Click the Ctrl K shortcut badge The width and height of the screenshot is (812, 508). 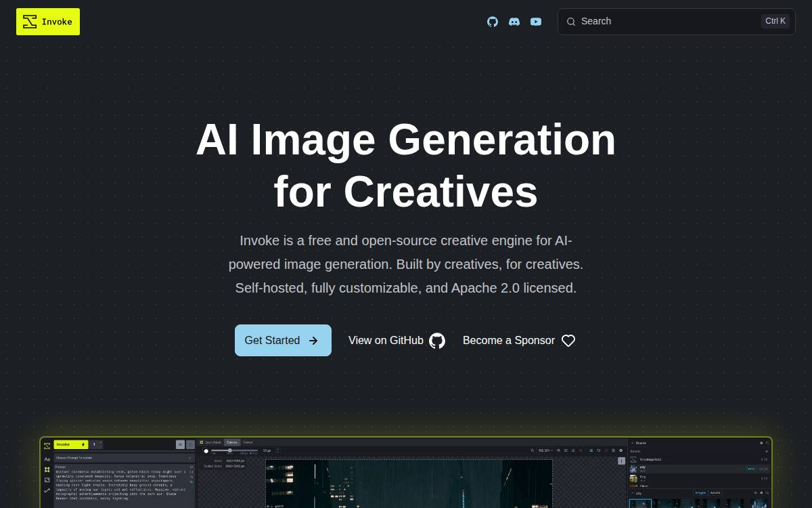(x=775, y=21)
